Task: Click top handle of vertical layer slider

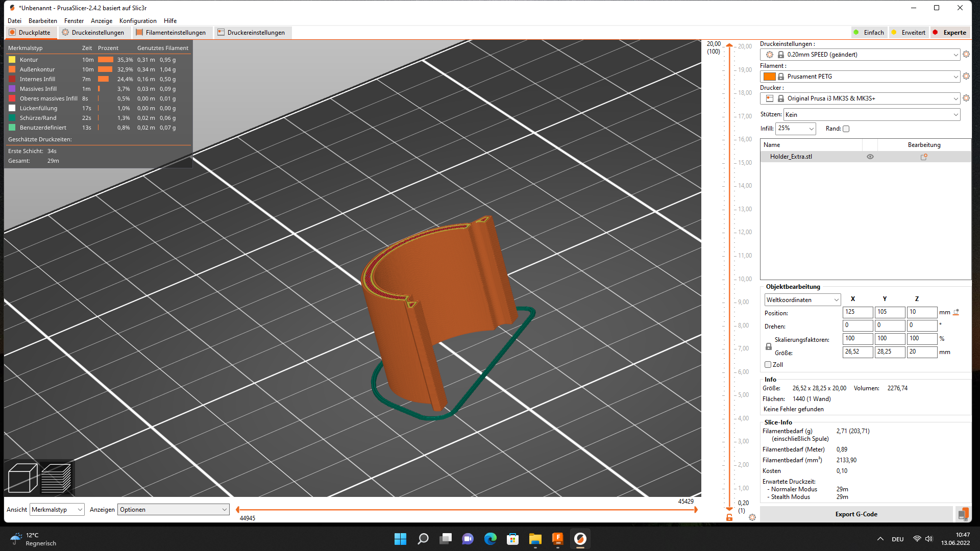Action: coord(729,46)
